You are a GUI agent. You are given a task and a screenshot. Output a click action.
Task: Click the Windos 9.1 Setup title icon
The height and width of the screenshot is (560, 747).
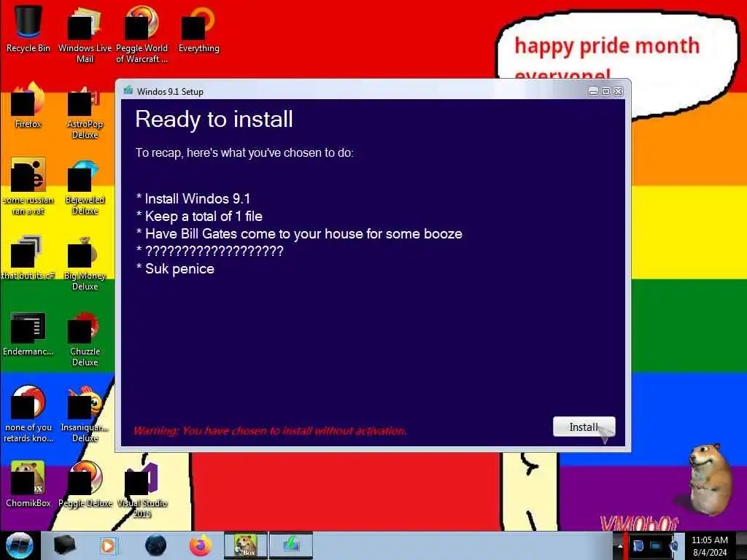pos(128,90)
